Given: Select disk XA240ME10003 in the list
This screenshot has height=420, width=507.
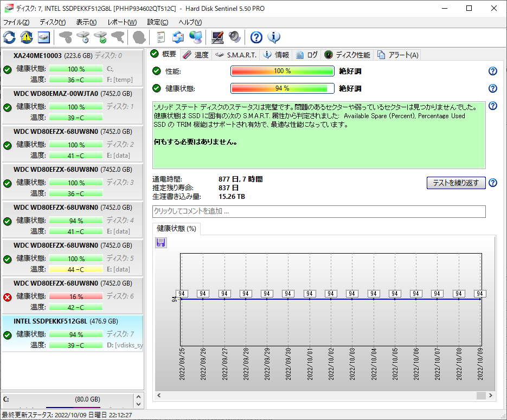Looking at the screenshot, I should coord(73,67).
